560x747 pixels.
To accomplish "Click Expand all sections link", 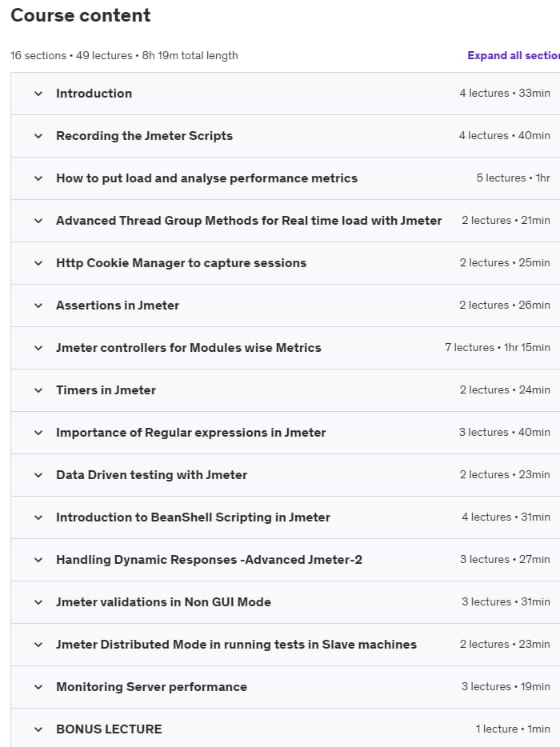I will 513,55.
